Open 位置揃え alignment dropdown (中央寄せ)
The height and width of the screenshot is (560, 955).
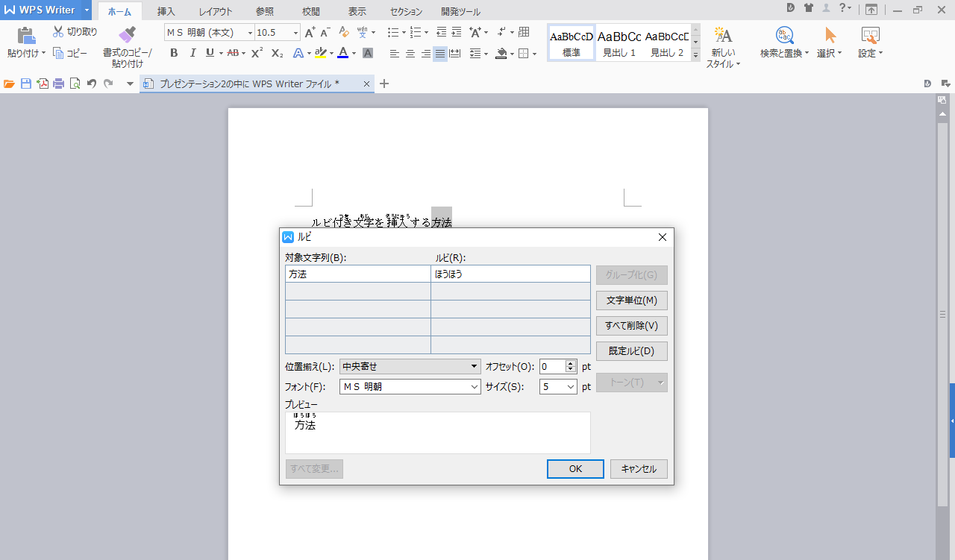tap(410, 366)
